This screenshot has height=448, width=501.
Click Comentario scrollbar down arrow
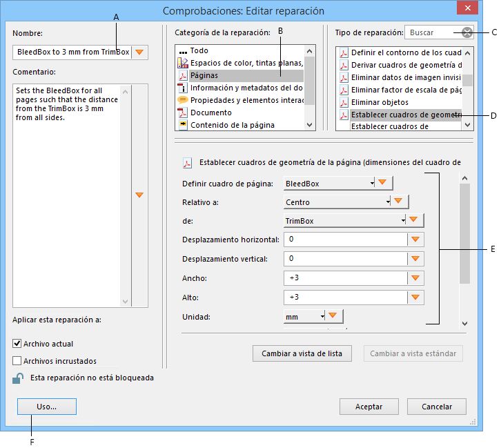[126, 302]
